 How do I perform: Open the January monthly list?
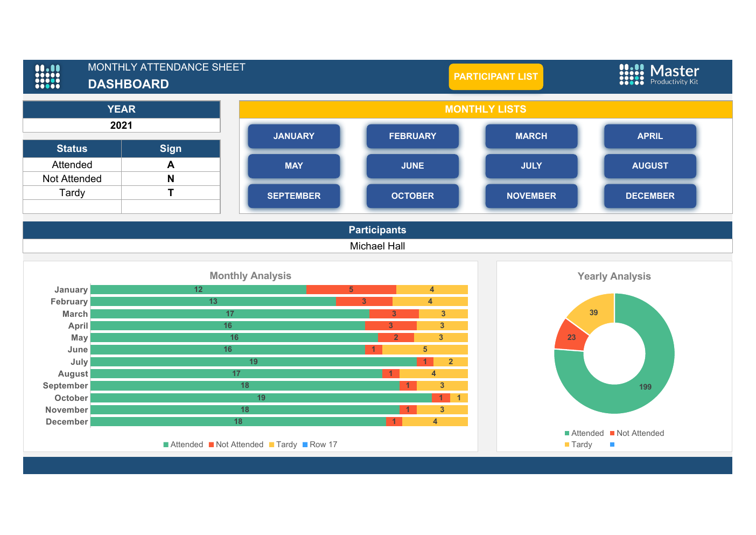pos(294,136)
